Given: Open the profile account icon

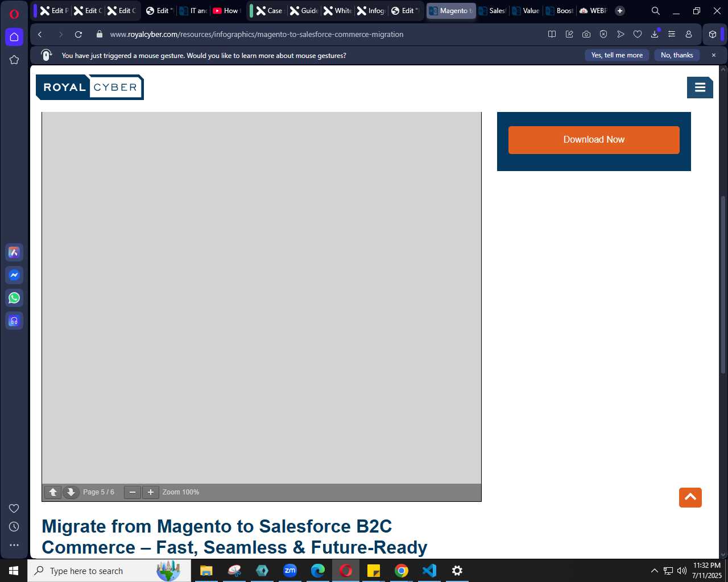Looking at the screenshot, I should pos(689,34).
